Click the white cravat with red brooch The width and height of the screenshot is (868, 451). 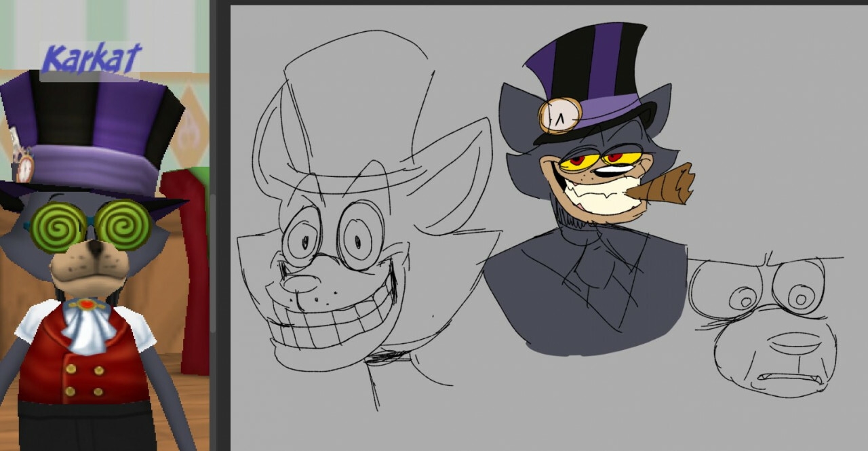tap(87, 326)
